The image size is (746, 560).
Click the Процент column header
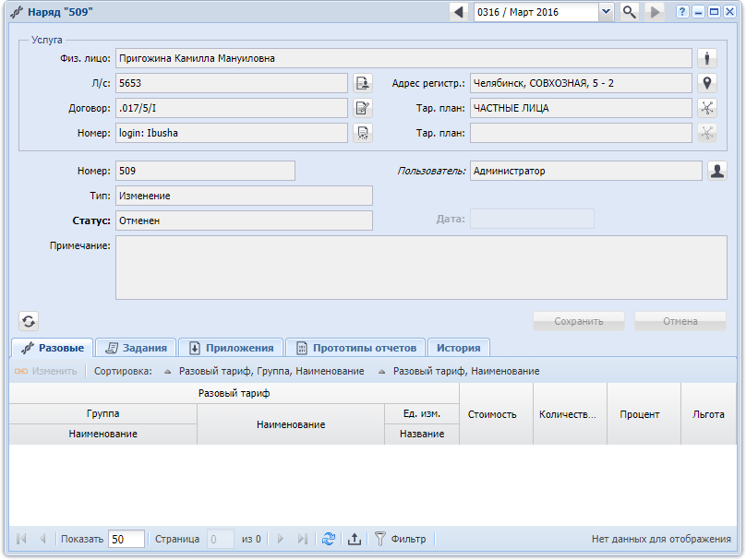(644, 414)
